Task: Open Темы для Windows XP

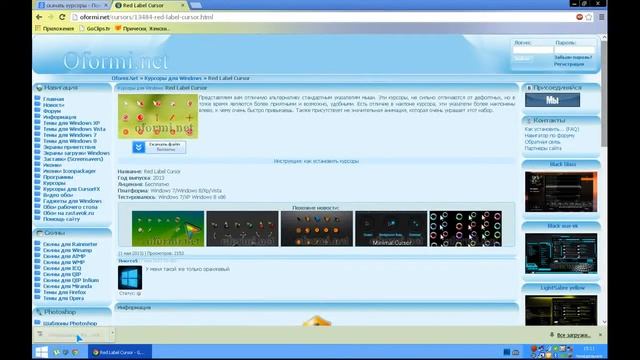Action: [x=71, y=123]
